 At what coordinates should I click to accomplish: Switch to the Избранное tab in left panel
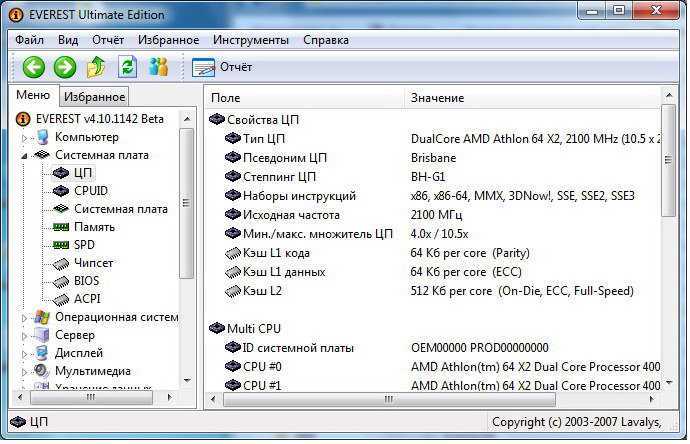(94, 97)
